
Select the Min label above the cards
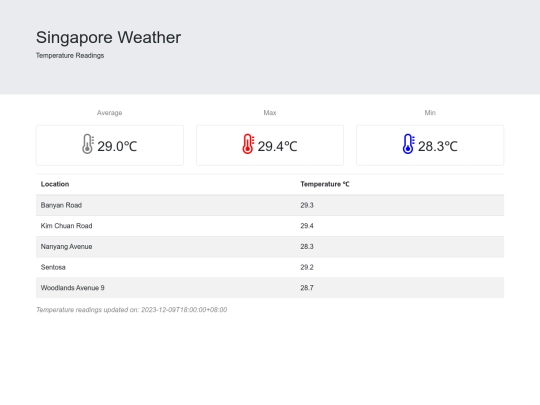430,113
